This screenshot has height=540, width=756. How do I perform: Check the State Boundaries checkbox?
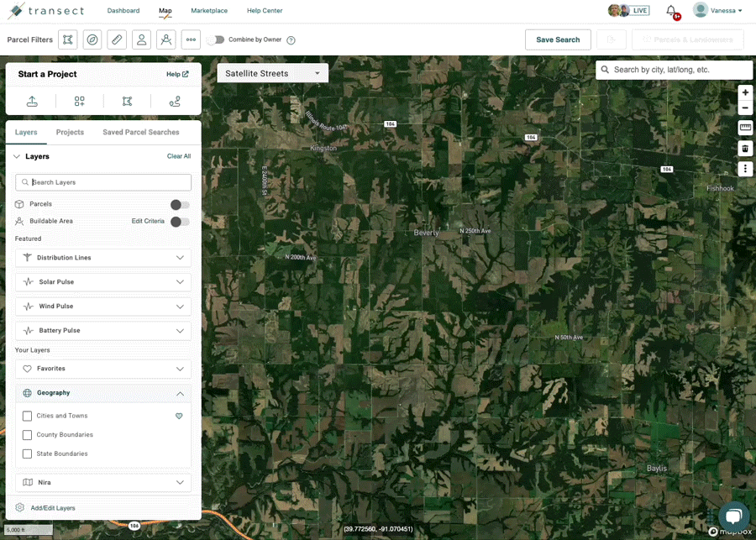pos(28,453)
